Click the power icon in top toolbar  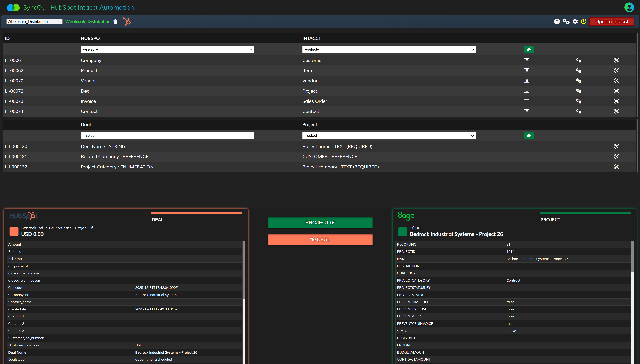tap(584, 22)
